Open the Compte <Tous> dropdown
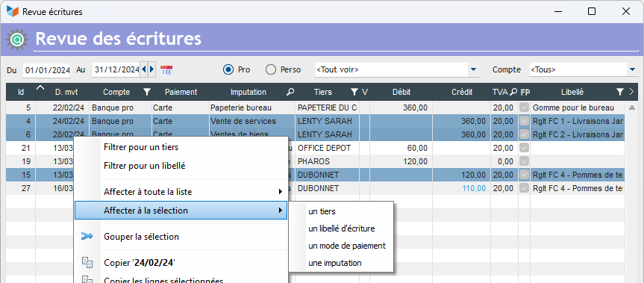 (x=632, y=70)
